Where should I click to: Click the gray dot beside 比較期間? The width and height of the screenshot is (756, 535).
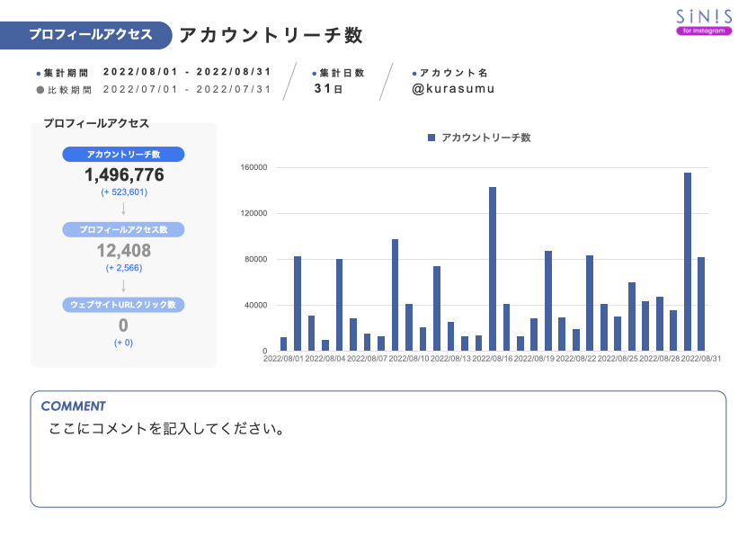point(39,89)
